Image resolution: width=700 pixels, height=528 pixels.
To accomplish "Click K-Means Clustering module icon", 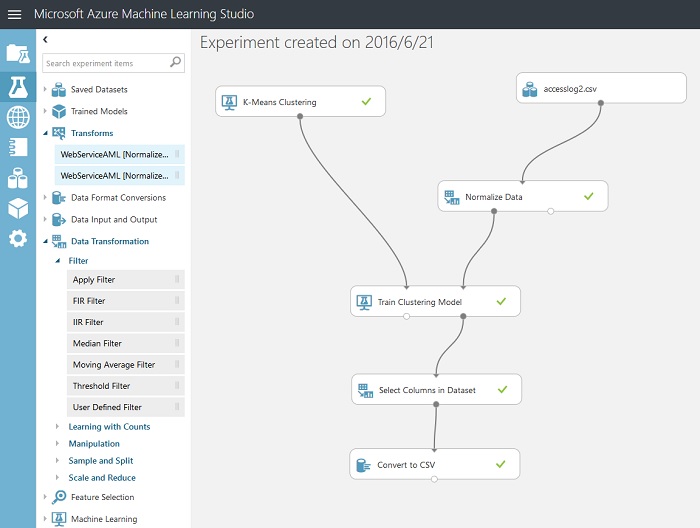I will tap(229, 102).
